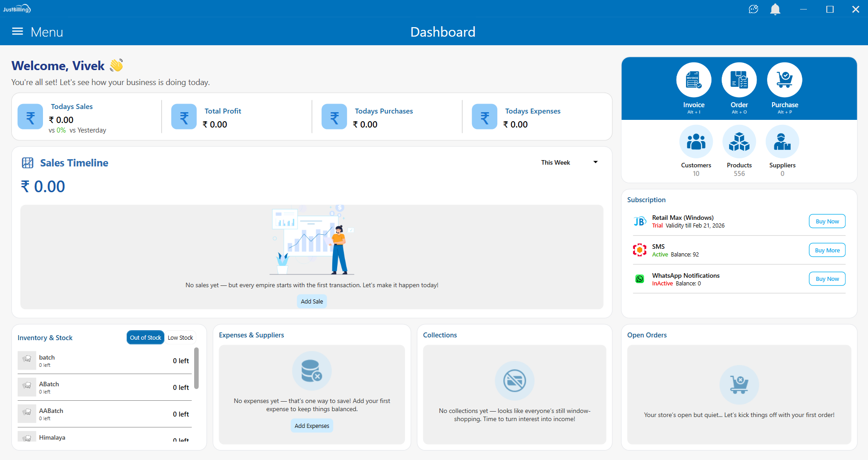This screenshot has height=460, width=868.
Task: Click the Suppliers icon
Action: pos(782,142)
